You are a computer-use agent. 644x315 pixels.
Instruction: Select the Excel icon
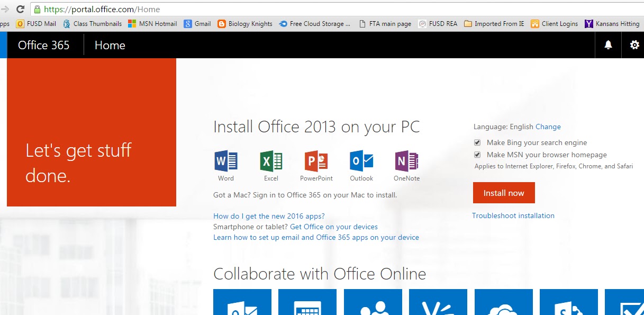point(270,161)
